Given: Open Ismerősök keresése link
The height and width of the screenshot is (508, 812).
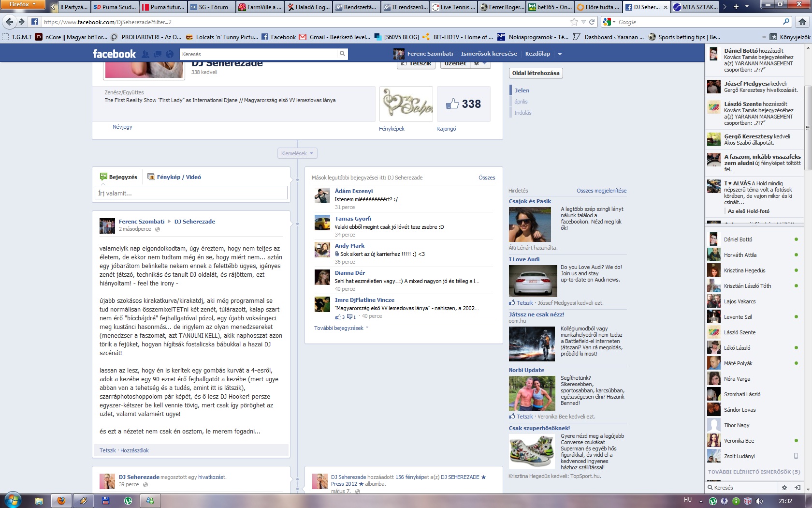Looking at the screenshot, I should [489, 54].
